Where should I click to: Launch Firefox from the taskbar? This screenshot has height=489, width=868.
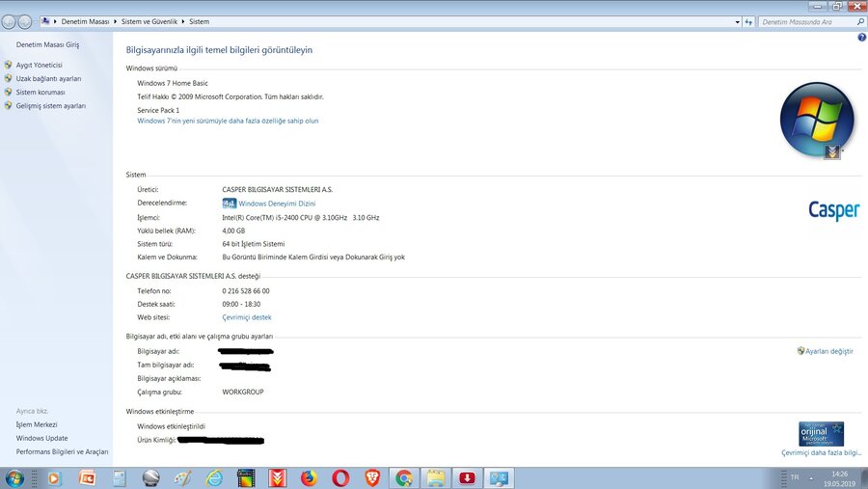click(309, 478)
